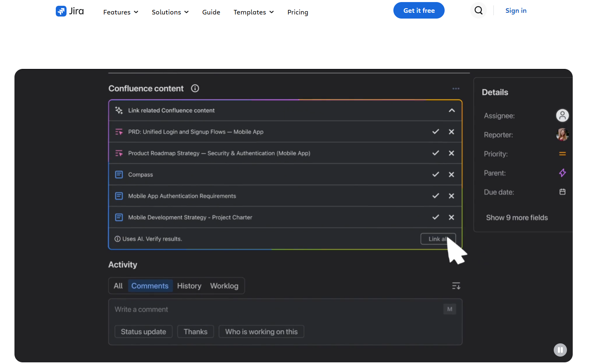The image size is (600, 364).
Task: Click page icon of Compass row
Action: [119, 175]
